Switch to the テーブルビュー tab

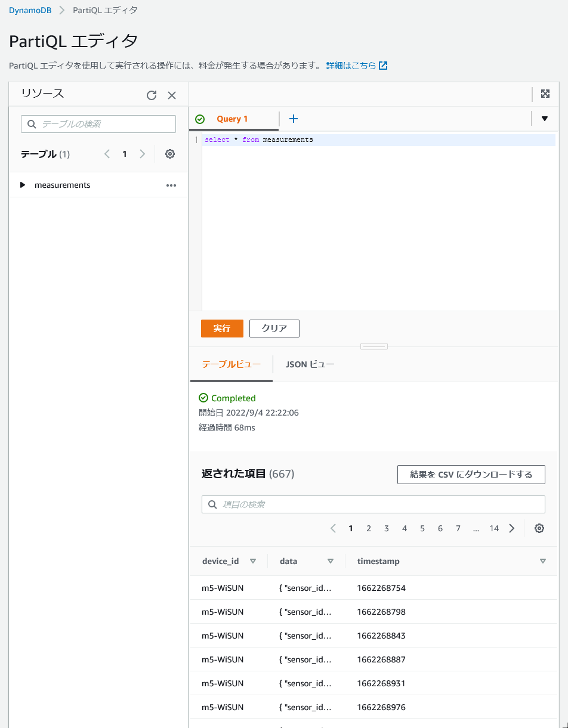pos(231,364)
